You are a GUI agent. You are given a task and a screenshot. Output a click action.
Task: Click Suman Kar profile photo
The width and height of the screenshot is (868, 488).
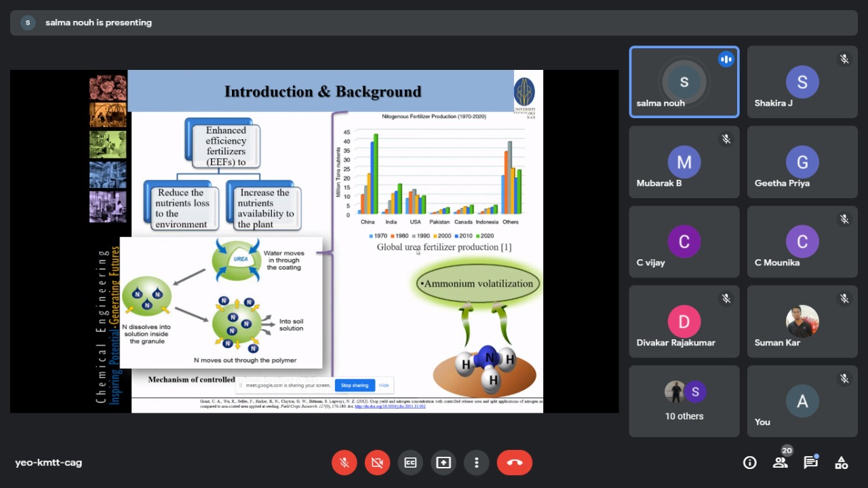802,322
